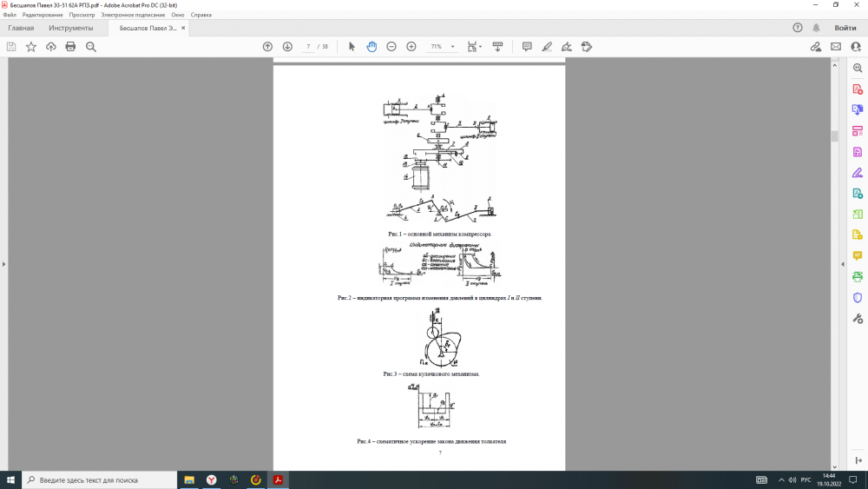The height and width of the screenshot is (489, 868).
Task: Click the Save file icon
Action: (x=11, y=47)
